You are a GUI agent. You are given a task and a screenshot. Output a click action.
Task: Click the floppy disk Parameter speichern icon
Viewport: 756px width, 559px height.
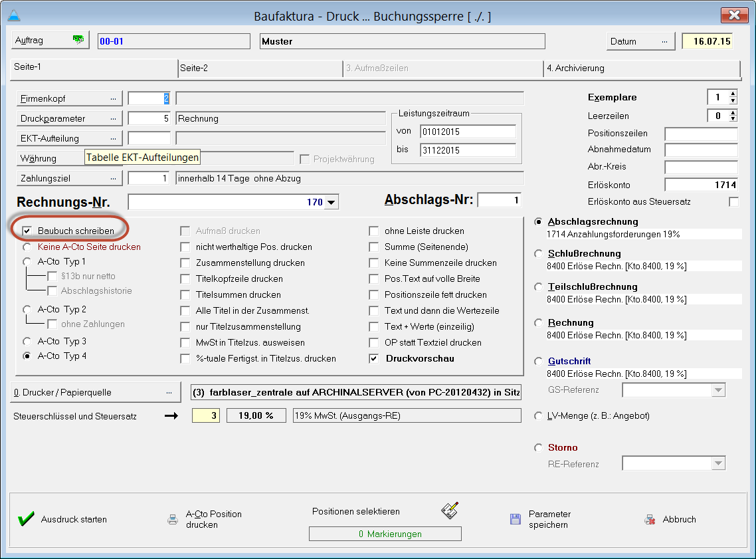[515, 520]
